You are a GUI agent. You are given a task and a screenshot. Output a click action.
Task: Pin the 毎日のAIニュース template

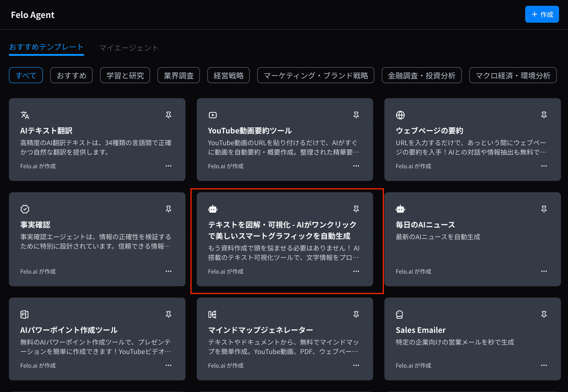[x=544, y=208]
